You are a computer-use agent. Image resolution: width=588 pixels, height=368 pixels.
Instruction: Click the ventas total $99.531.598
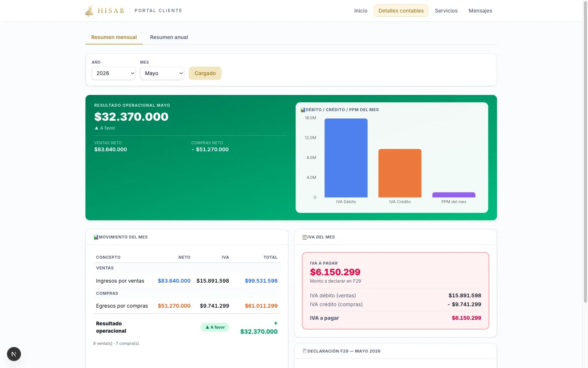coord(261,281)
